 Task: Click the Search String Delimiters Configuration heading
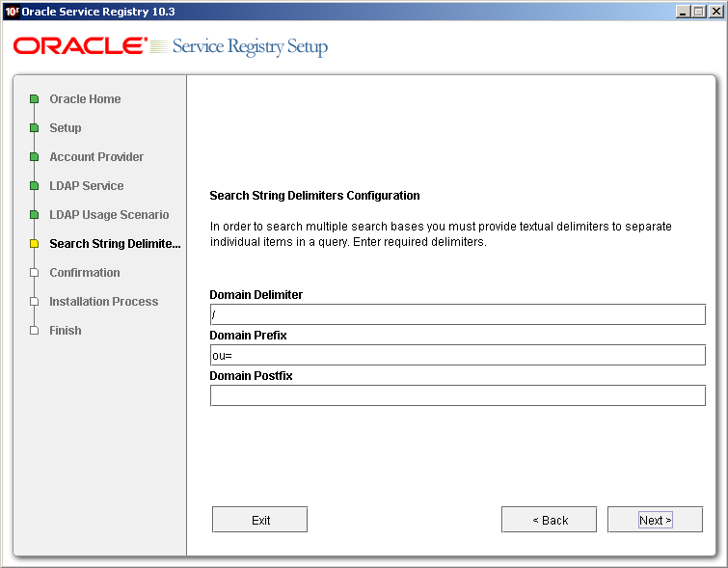click(314, 196)
